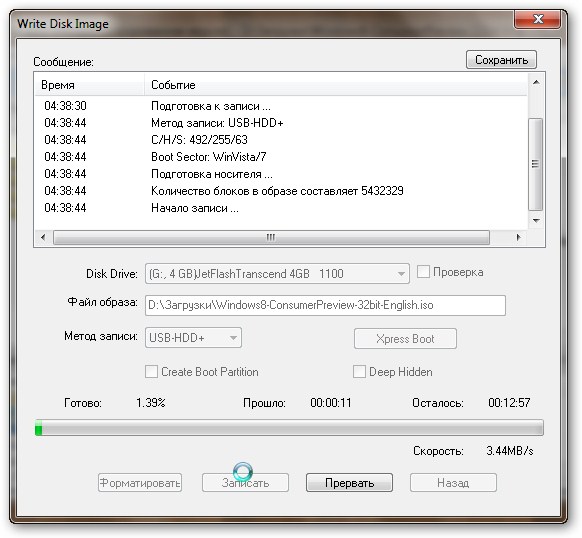This screenshot has width=582, height=538.
Task: Close the Write Disk Image window
Action: [537, 19]
